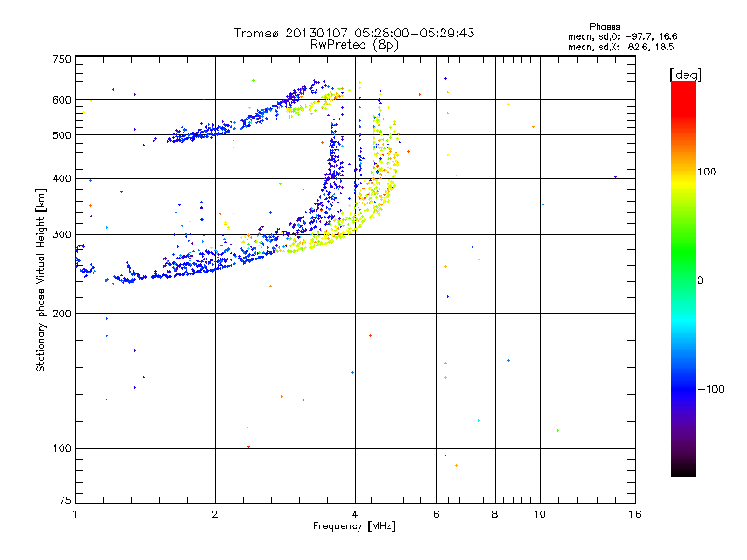Click the plot title "Tromsø 20130107 05:28:00-05:29:43"
This screenshot has width=747, height=560.
pyautogui.click(x=354, y=33)
